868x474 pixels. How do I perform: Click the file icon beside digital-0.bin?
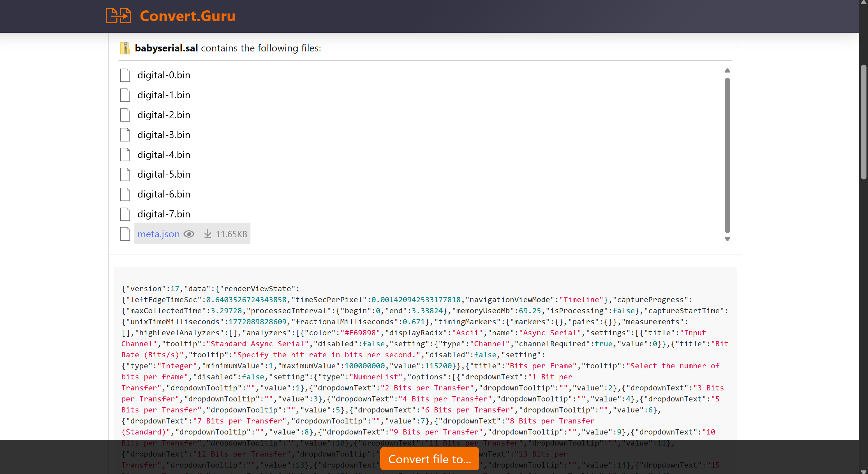125,75
